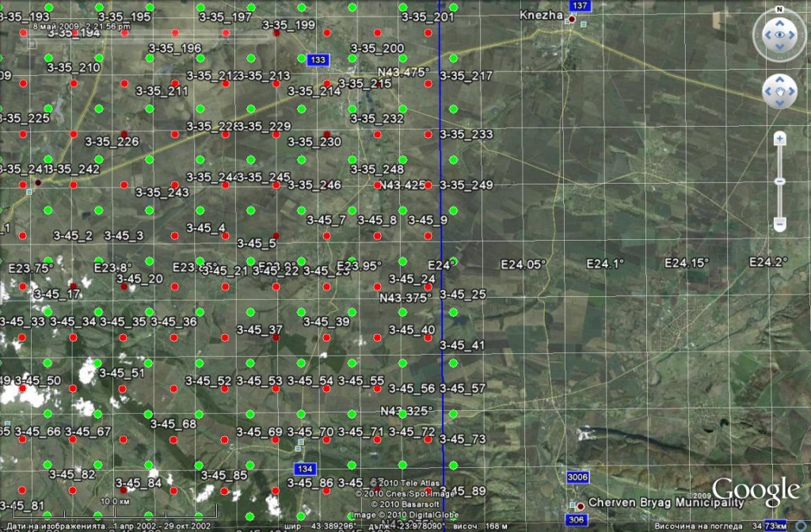Image resolution: width=811 pixels, height=532 pixels.
Task: Click the Knezha town placemark
Action: (x=570, y=19)
